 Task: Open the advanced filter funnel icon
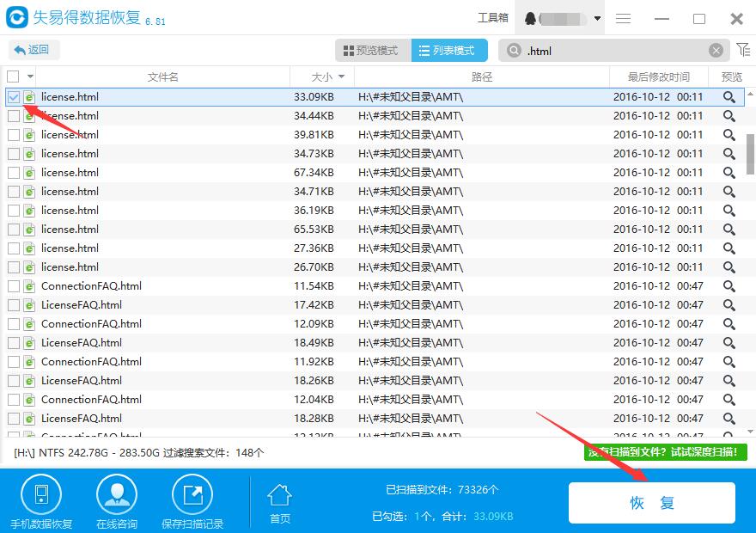(743, 49)
